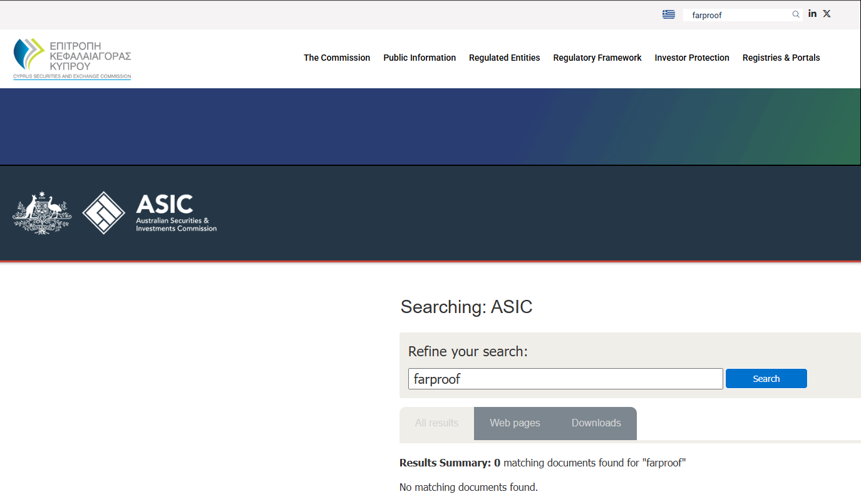This screenshot has width=861, height=504.
Task: Switch to the Downloads tab
Action: pyautogui.click(x=596, y=423)
